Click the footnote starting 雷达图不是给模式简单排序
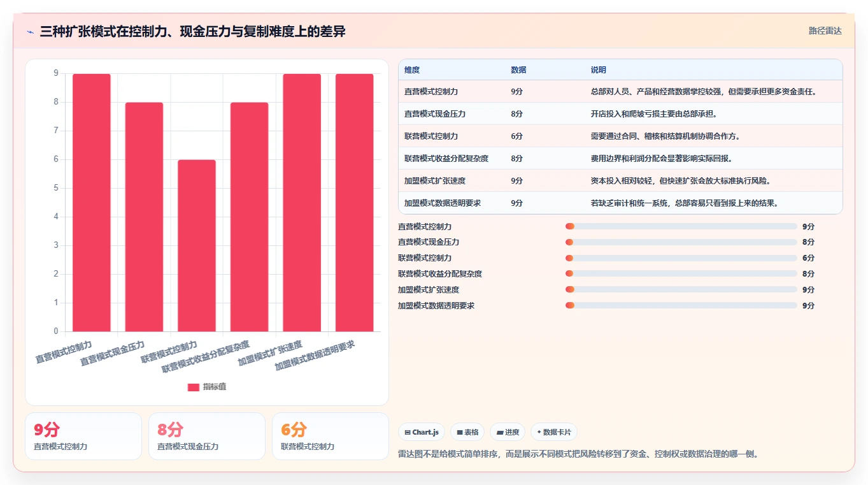Viewport: 868px width, 485px height. (578, 454)
